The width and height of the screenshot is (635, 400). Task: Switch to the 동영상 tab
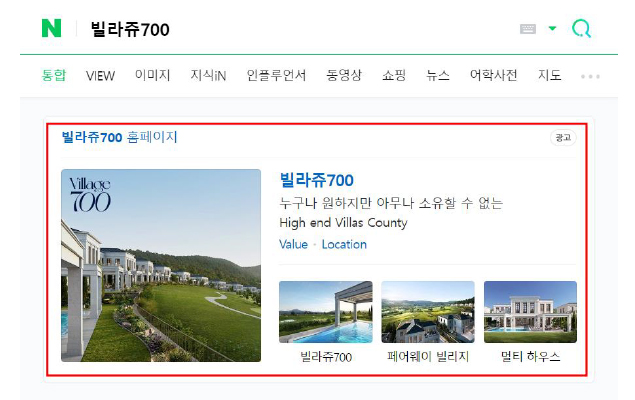344,75
